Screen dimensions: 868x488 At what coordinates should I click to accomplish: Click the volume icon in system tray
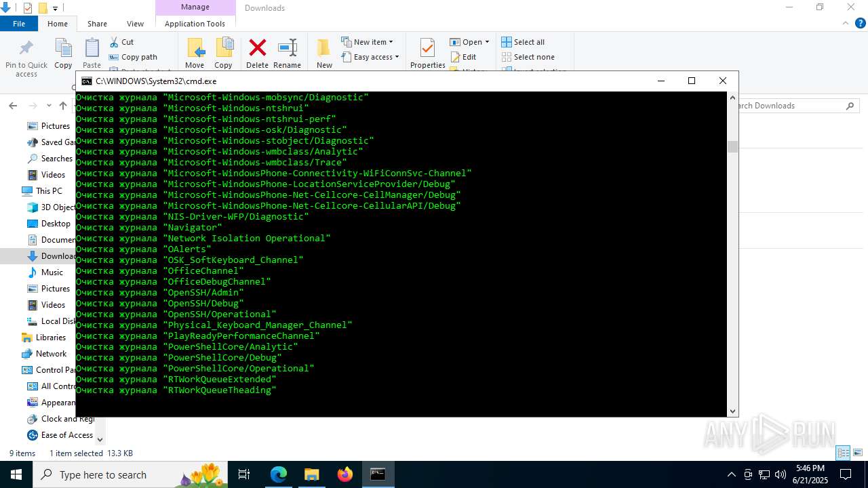click(781, 474)
